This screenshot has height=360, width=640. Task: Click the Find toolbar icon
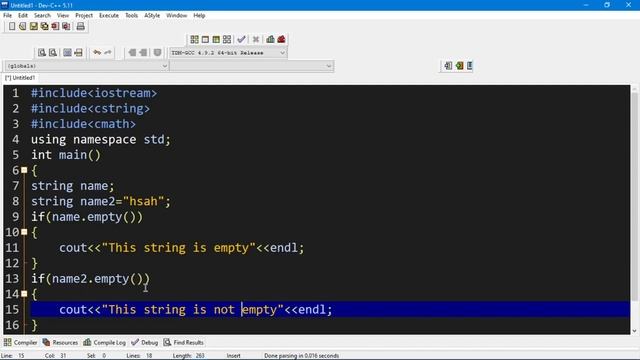[42, 53]
